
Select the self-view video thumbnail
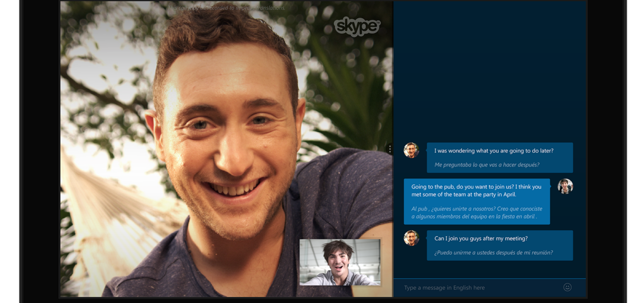(340, 262)
